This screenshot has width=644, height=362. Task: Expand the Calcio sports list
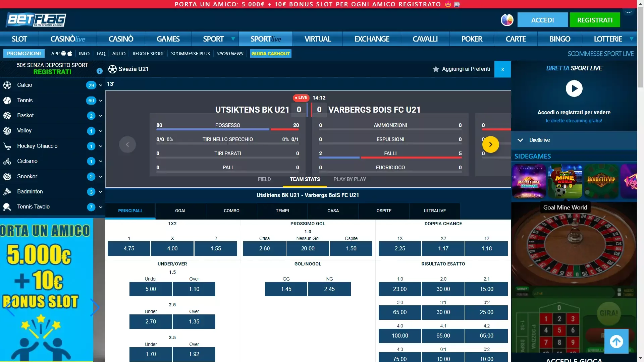click(100, 85)
